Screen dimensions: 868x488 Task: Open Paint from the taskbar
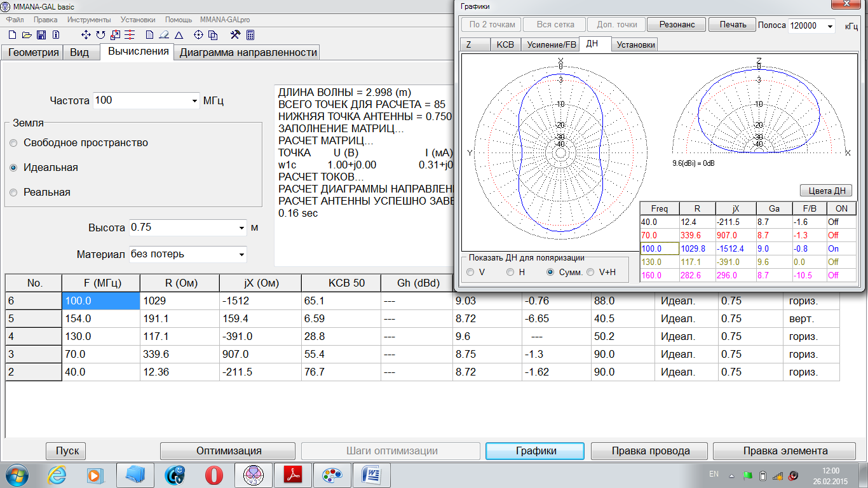pos(332,474)
